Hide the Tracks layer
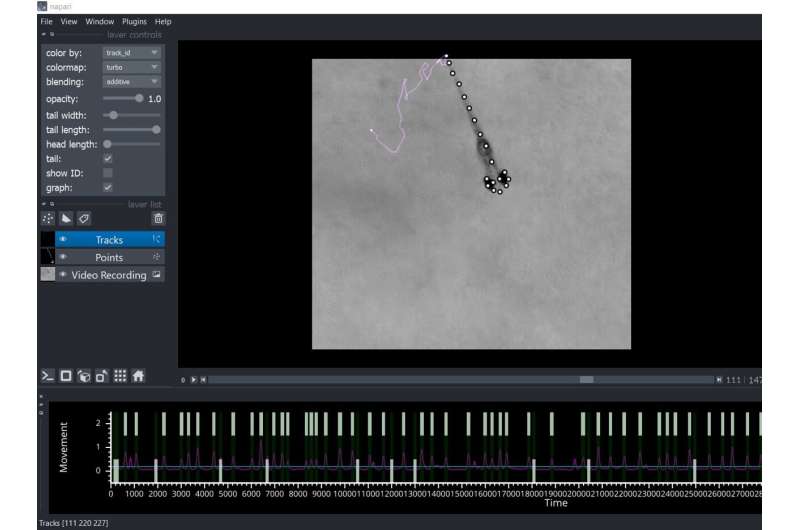Image resolution: width=800 pixels, height=530 pixels. (63, 239)
